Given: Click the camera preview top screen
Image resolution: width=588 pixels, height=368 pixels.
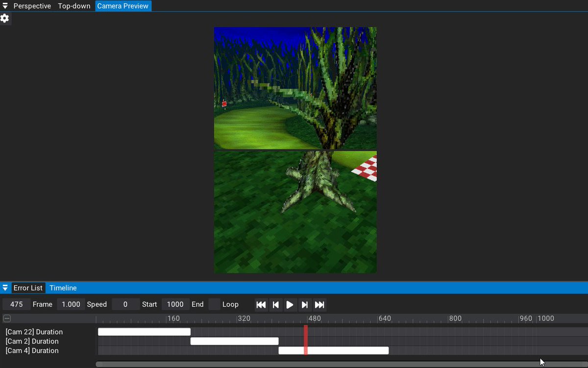Looking at the screenshot, I should point(295,88).
